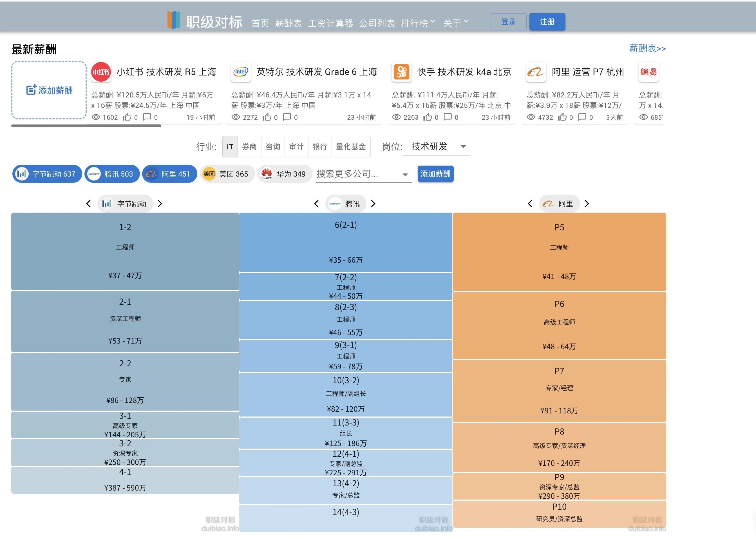Show previous company before 字节跳动 column
The height and width of the screenshot is (539, 756).
[88, 203]
